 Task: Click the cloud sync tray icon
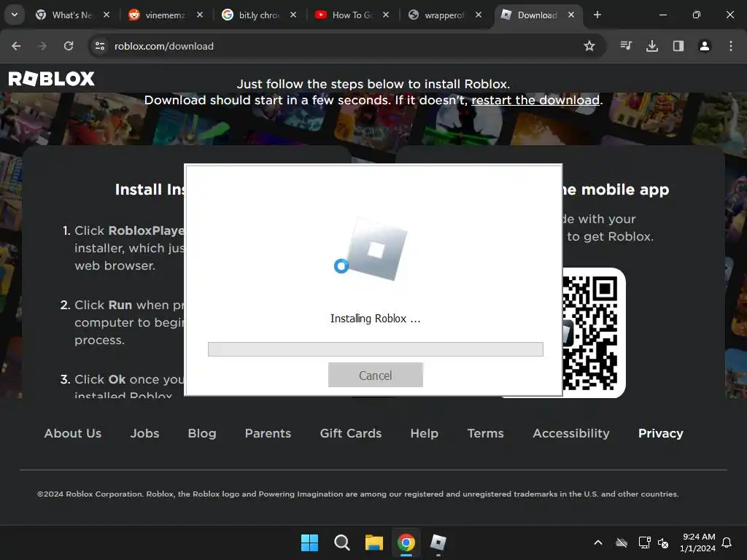click(622, 542)
